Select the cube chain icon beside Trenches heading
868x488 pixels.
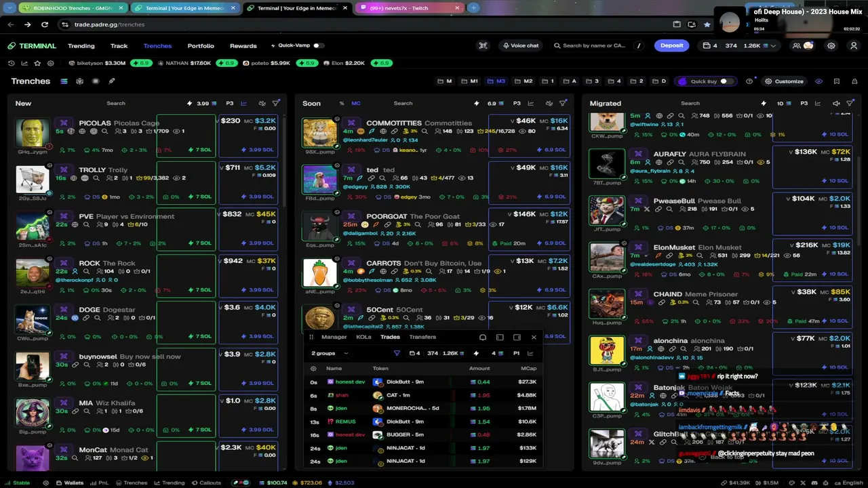(x=79, y=81)
